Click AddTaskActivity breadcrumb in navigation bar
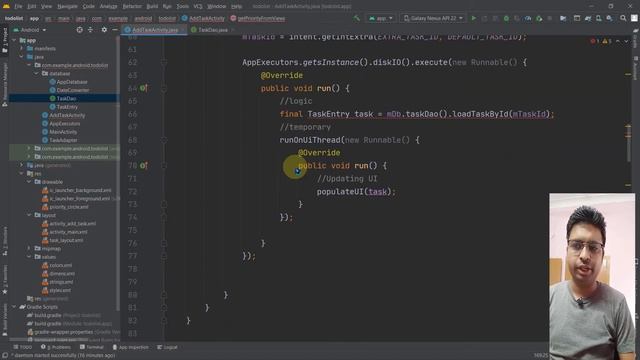Viewport: 640px width, 360px height. pos(203,18)
